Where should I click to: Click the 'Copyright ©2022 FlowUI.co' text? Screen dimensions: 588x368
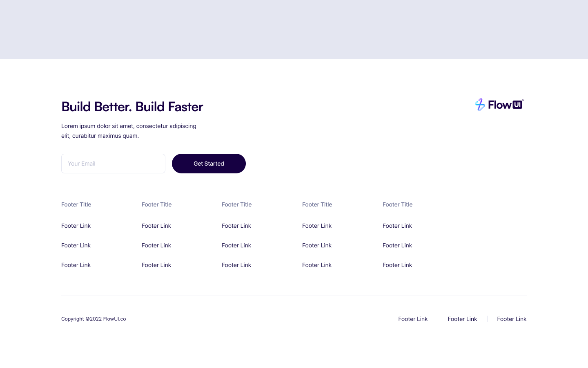pyautogui.click(x=94, y=319)
